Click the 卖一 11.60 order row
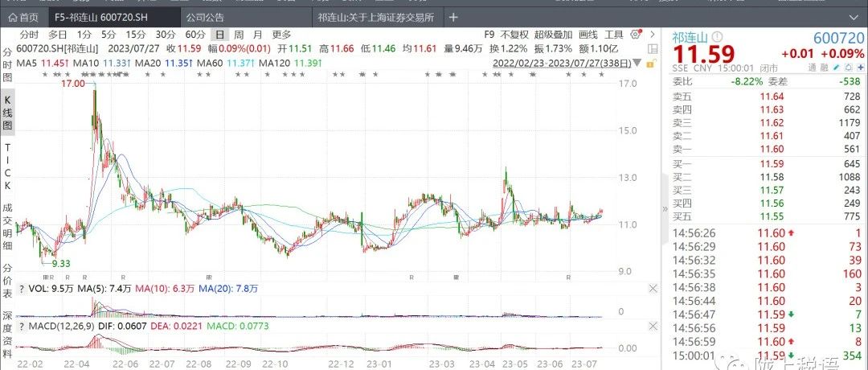 (x=768, y=150)
